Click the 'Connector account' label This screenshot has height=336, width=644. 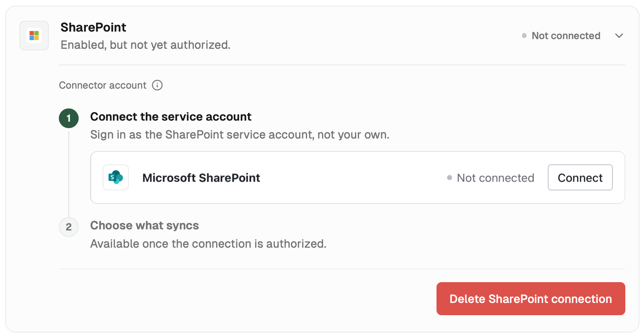tap(103, 85)
